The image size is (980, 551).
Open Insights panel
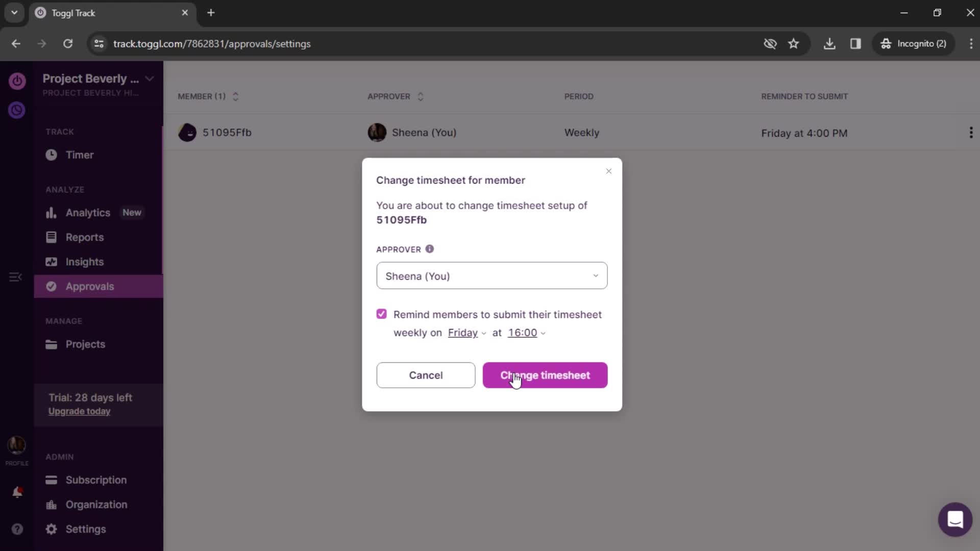[85, 262]
